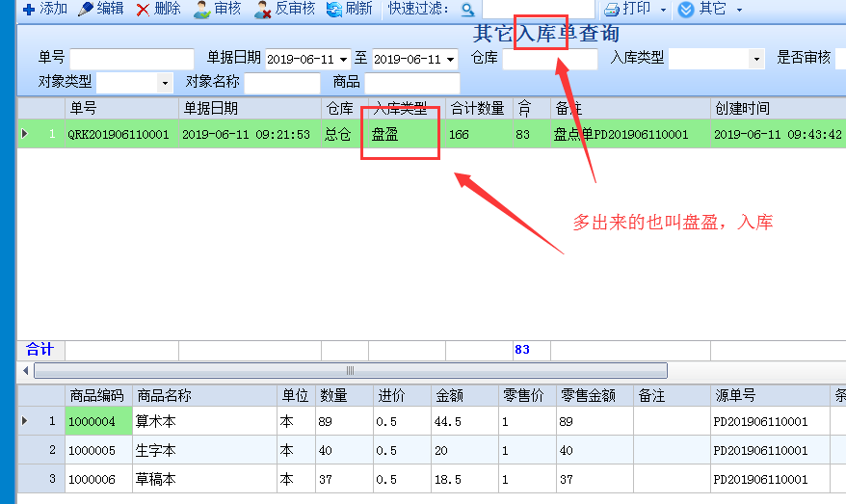The height and width of the screenshot is (504, 846).
Task: Focus the 对象名称 filter field
Action: pos(282,83)
